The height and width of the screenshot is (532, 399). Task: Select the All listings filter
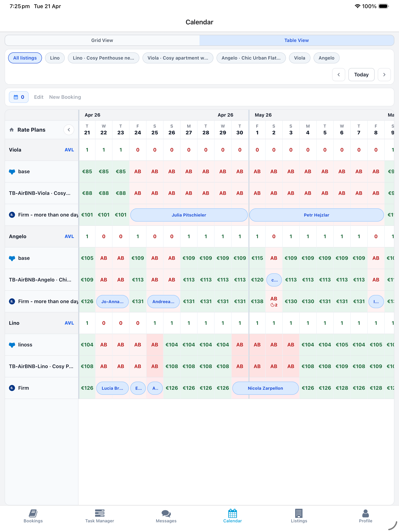click(25, 58)
